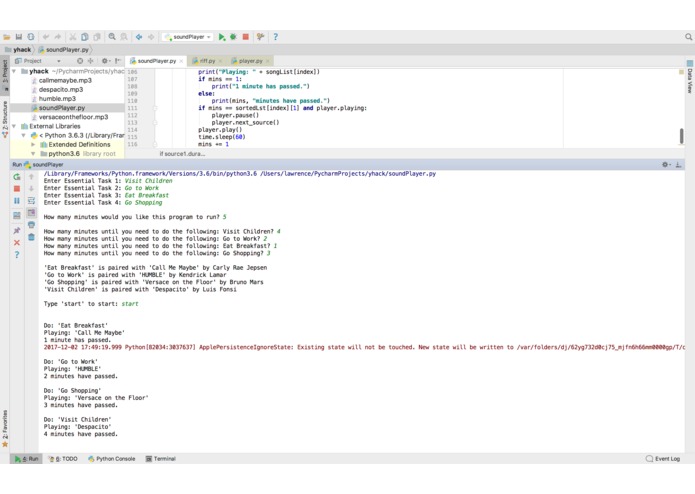Hide Run panel with the hide icon
Viewport: 695px width, 494px height.
pos(678,165)
